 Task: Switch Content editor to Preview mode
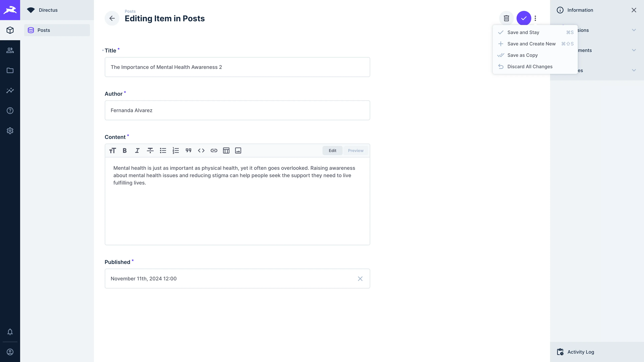tap(356, 150)
